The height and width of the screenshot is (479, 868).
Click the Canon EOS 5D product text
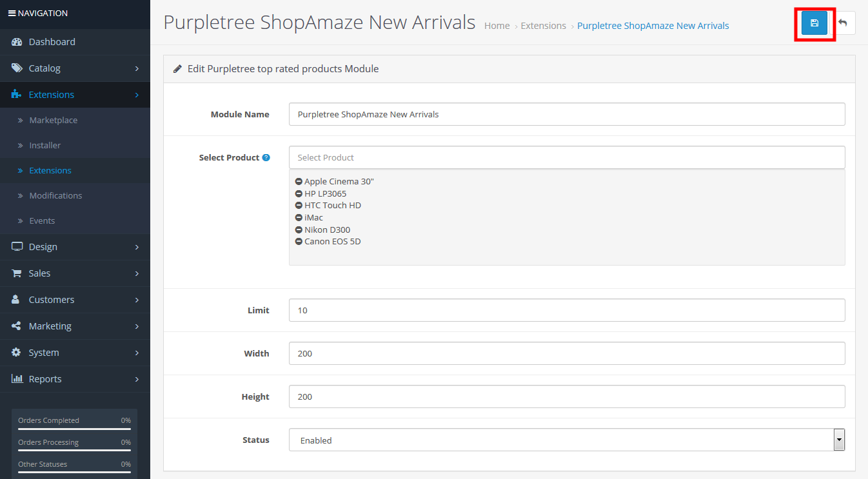click(333, 242)
